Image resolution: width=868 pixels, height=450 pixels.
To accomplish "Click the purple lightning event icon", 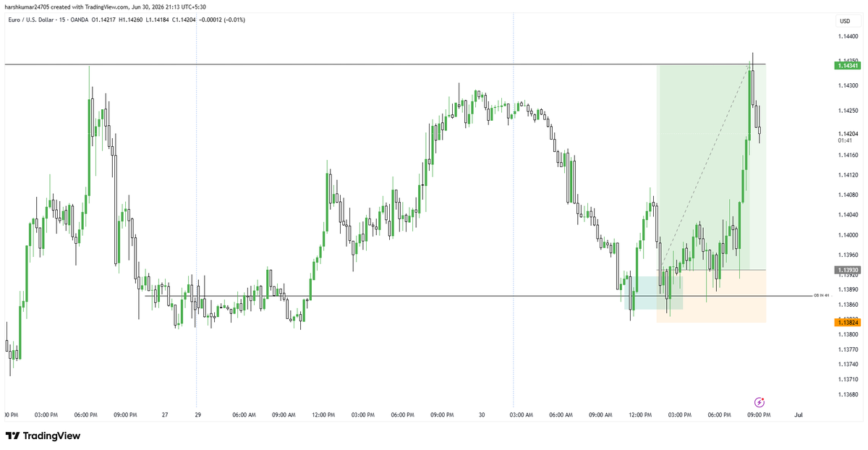I will pos(759,402).
